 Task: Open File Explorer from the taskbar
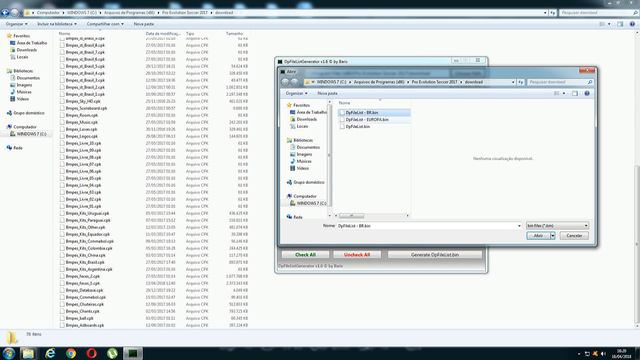coord(29,353)
